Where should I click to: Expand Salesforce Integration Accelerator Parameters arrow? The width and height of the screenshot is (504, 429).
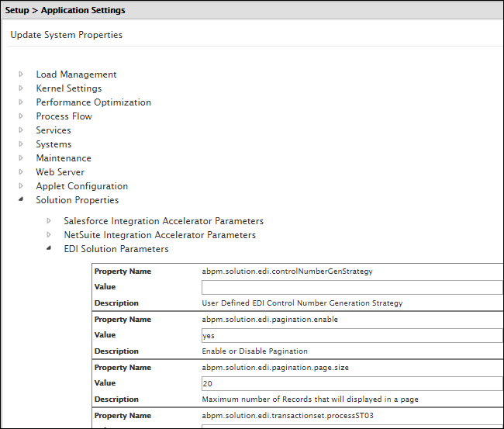tap(50, 221)
